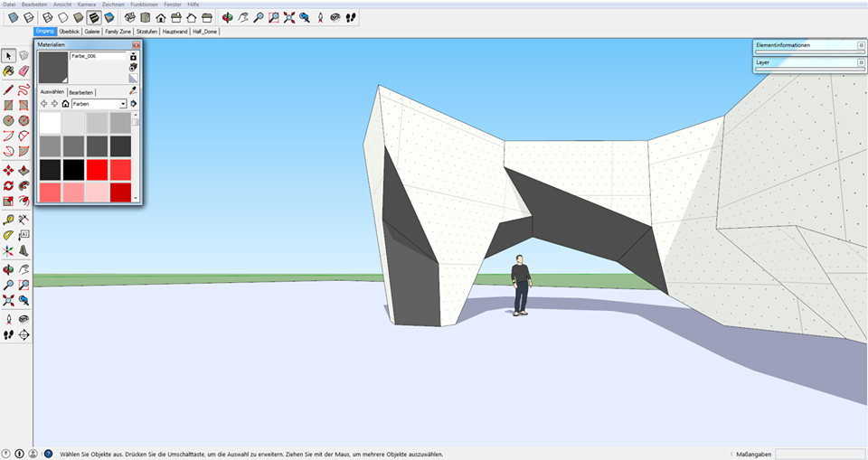This screenshot has width=868, height=460.
Task: Toggle the wireframe style button
Action: tap(48, 17)
